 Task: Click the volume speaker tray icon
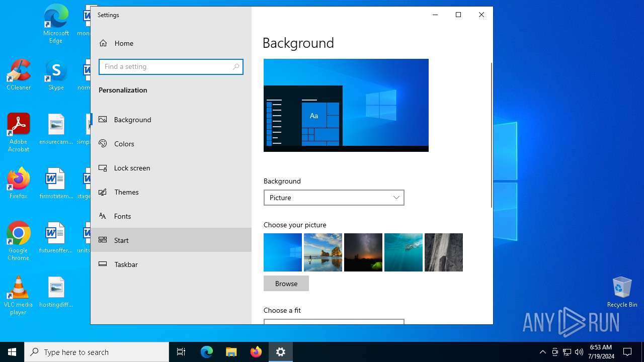579,352
